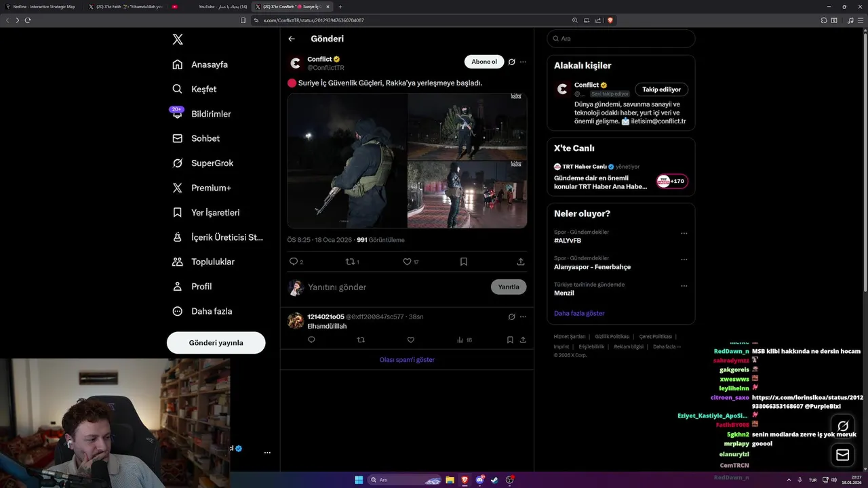The height and width of the screenshot is (488, 868).
Task: Click Takip ediyor following button
Action: 662,89
